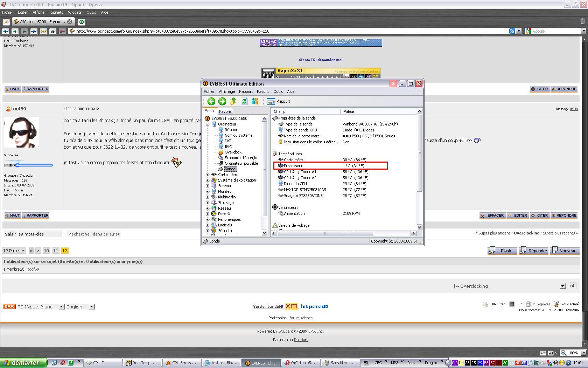Click Opera Forward button
This screenshot has width=588, height=368.
24,31
